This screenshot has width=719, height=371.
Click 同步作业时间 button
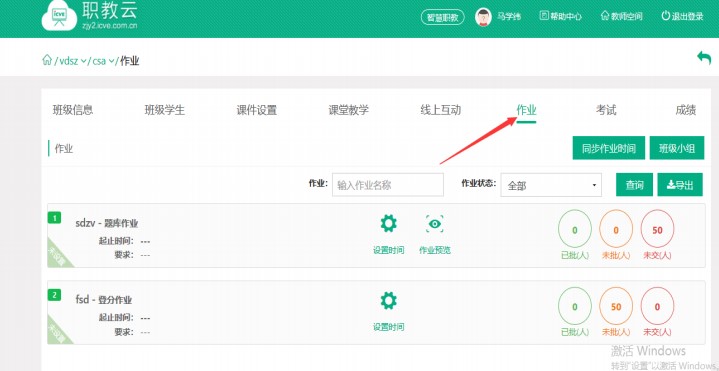pos(609,148)
